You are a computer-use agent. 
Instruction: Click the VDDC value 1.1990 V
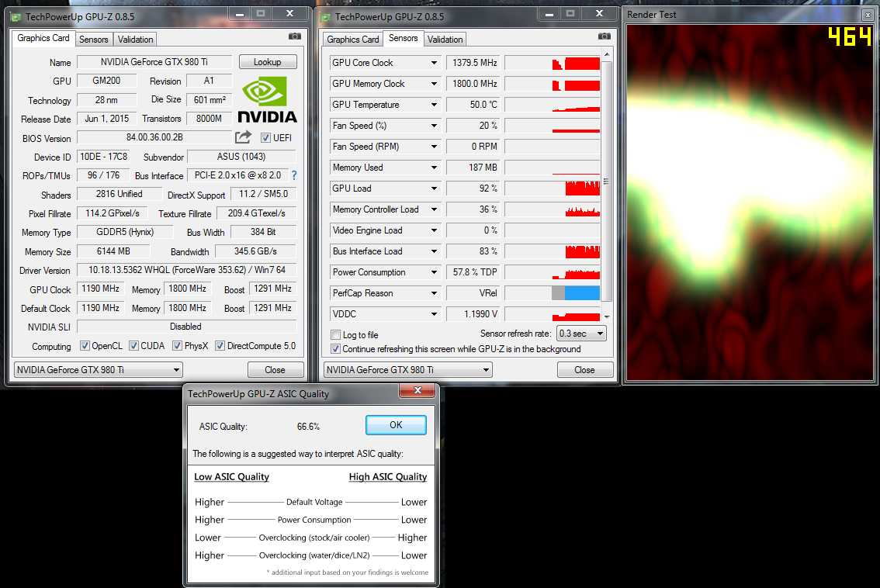click(473, 314)
